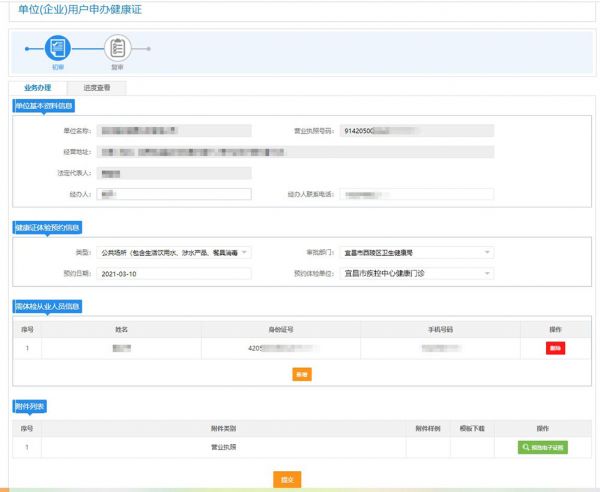Image resolution: width=600 pixels, height=492 pixels.
Task: Click the 经办人联系电话 input field
Action: 416,194
